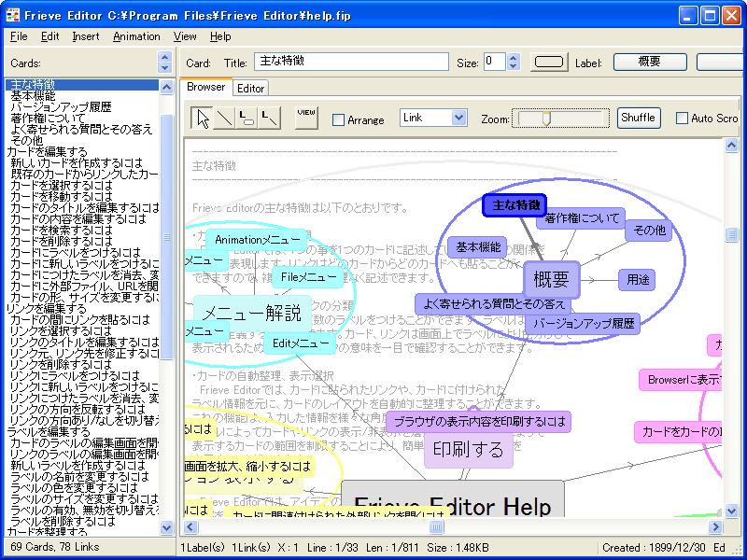Click the rounded rectangle card shape button
747x560 pixels.
click(x=549, y=62)
